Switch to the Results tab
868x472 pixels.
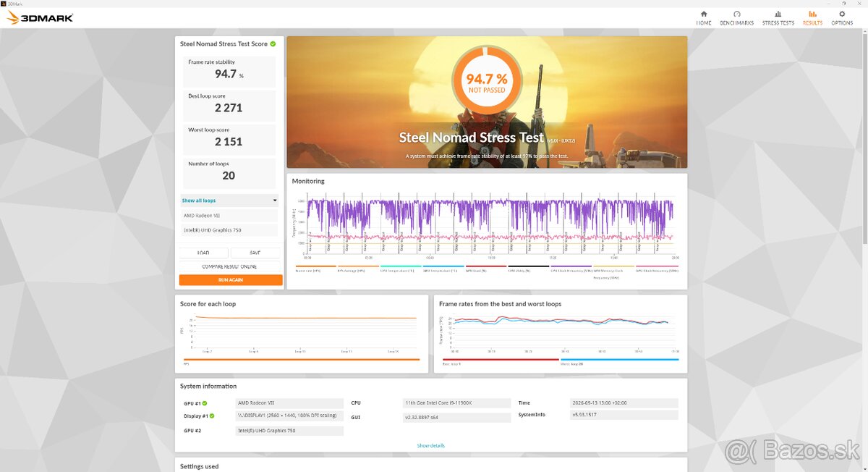click(812, 18)
